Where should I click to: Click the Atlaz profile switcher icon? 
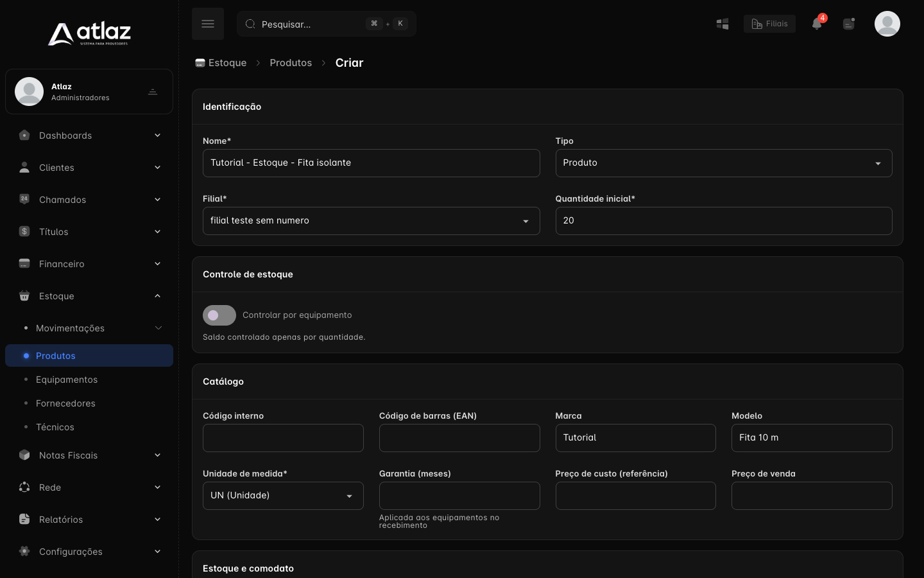click(153, 92)
